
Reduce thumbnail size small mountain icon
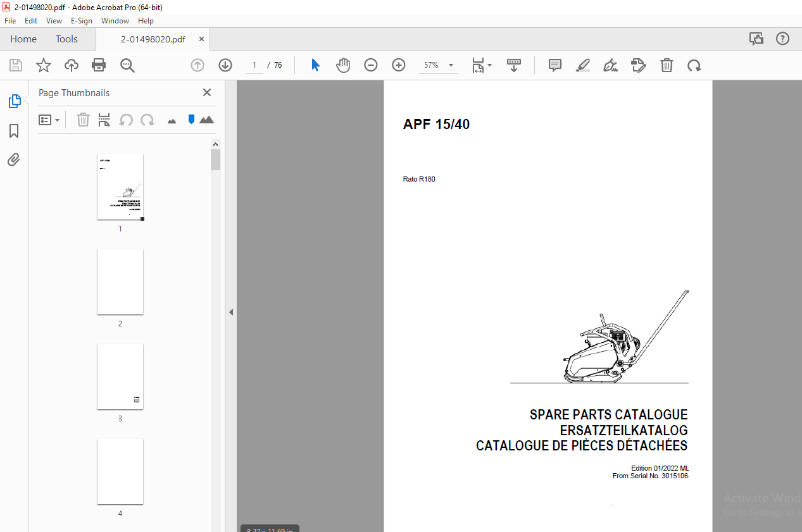[172, 121]
